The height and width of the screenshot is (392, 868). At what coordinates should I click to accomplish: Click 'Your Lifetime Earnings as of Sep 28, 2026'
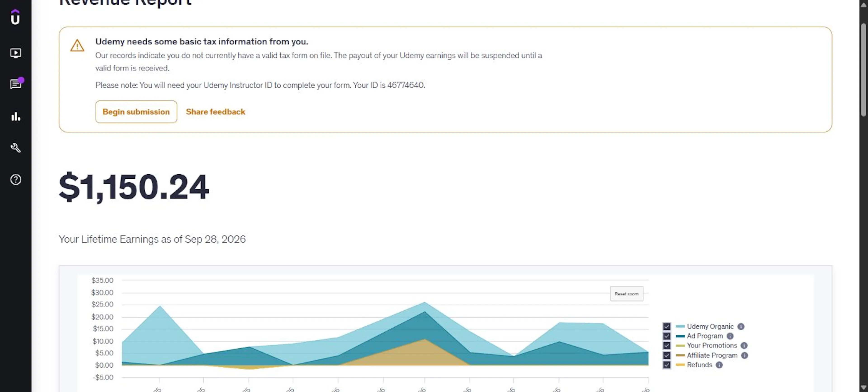[x=152, y=239]
